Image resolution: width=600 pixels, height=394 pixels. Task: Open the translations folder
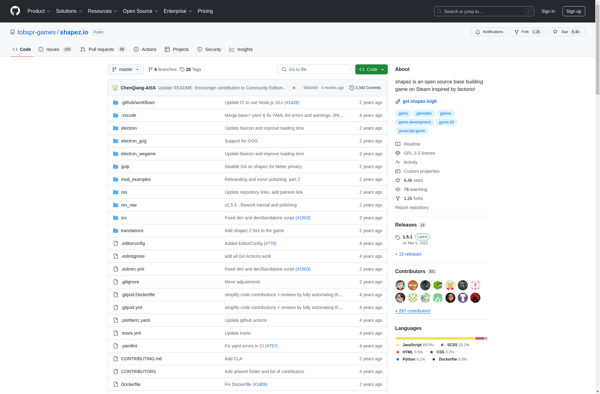pyautogui.click(x=132, y=231)
